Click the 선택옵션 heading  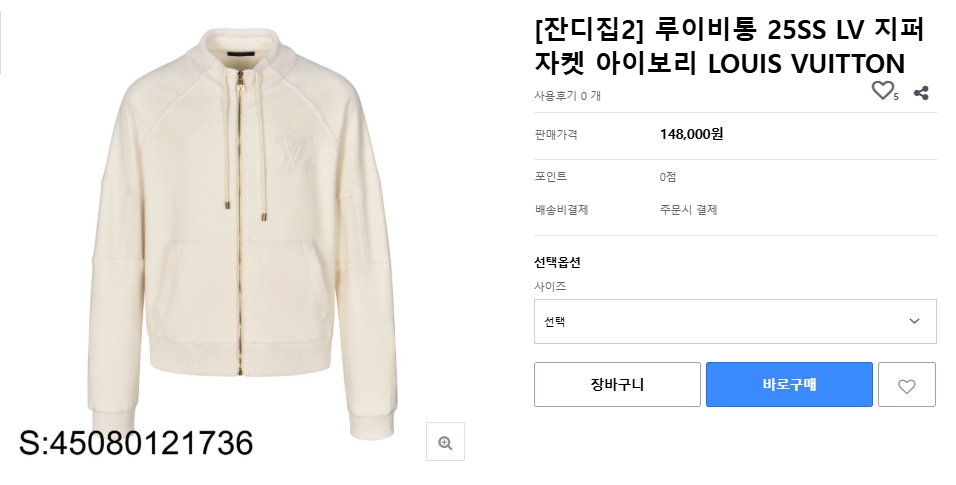click(x=558, y=263)
